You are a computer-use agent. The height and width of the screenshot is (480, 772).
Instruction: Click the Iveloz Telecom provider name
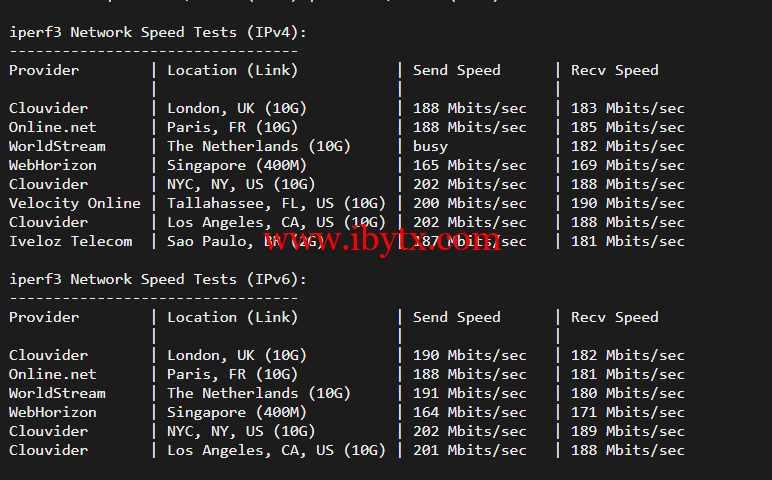pos(70,241)
